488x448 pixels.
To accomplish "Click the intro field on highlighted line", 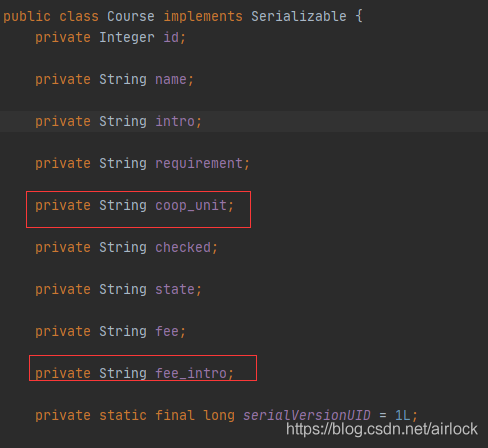I will pos(175,121).
